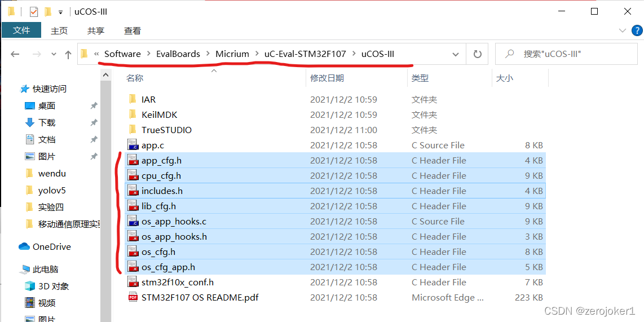The height and width of the screenshot is (322, 644).
Task: Navigate to EvalBoards in the address bar
Action: (178, 54)
